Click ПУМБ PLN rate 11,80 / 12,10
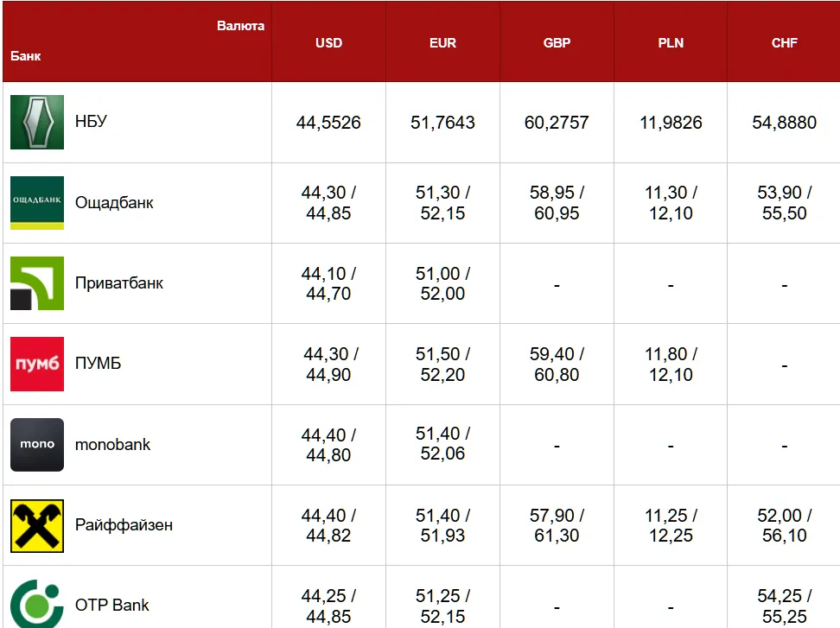The height and width of the screenshot is (628, 840). pyautogui.click(x=671, y=364)
